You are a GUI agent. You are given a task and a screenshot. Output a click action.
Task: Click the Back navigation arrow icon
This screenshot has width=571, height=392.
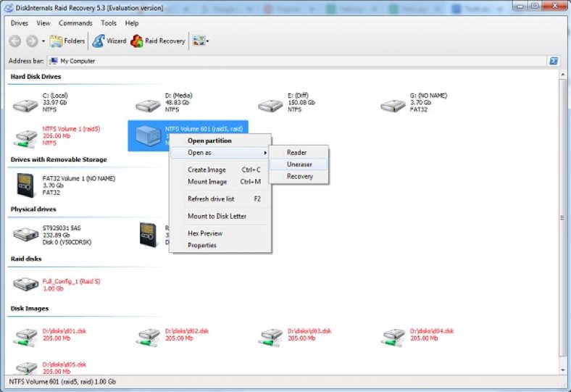(14, 41)
